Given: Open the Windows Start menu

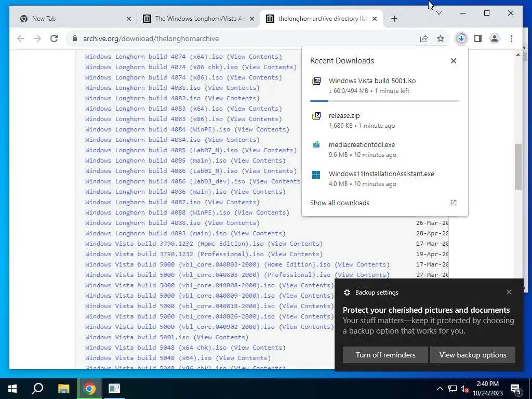Looking at the screenshot, I should click(12, 389).
